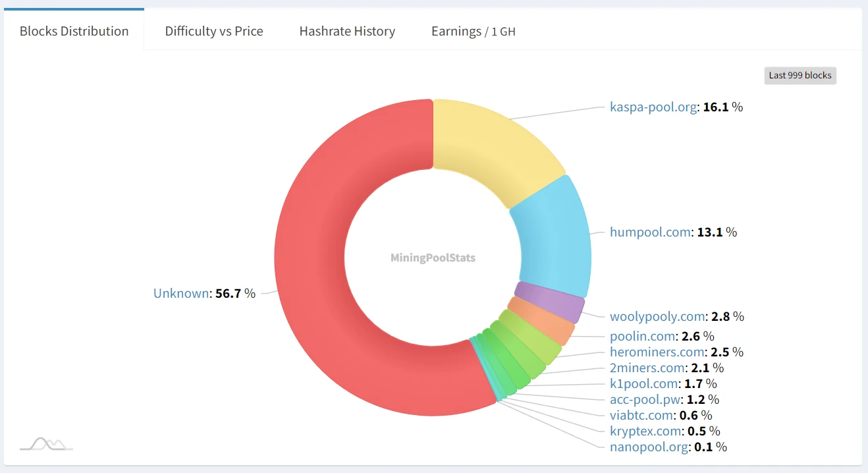Image resolution: width=868 pixels, height=473 pixels.
Task: Select the nanopool.org link
Action: point(649,447)
